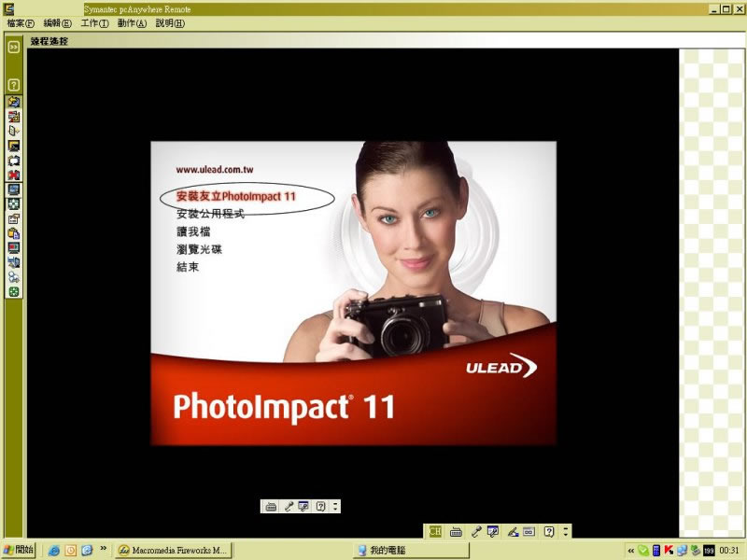Click the sidebar dark screen icon with yellow frame
The height and width of the screenshot is (560, 747).
(x=14, y=146)
